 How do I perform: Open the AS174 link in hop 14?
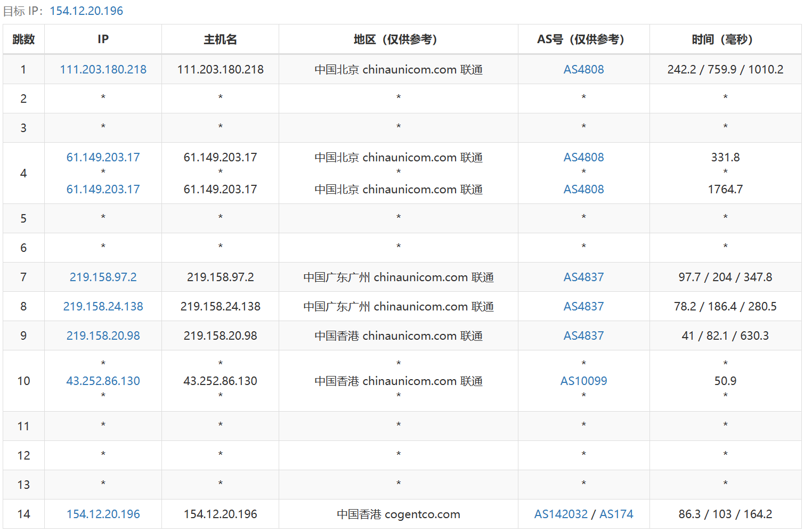tap(616, 514)
